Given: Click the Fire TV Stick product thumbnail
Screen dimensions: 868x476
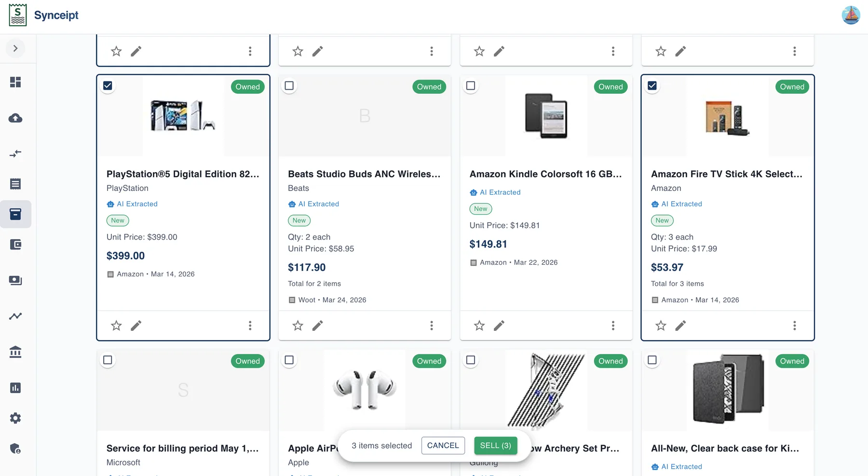Looking at the screenshot, I should point(728,116).
